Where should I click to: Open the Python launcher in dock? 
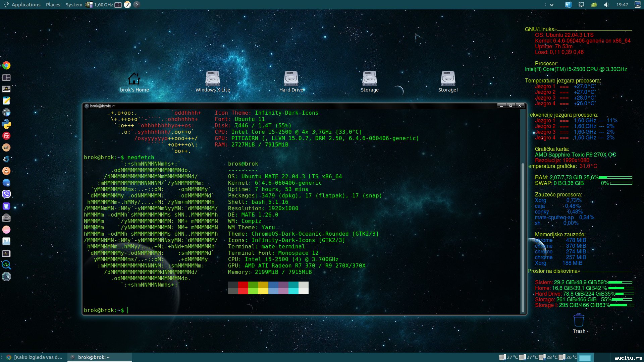pos(6,124)
